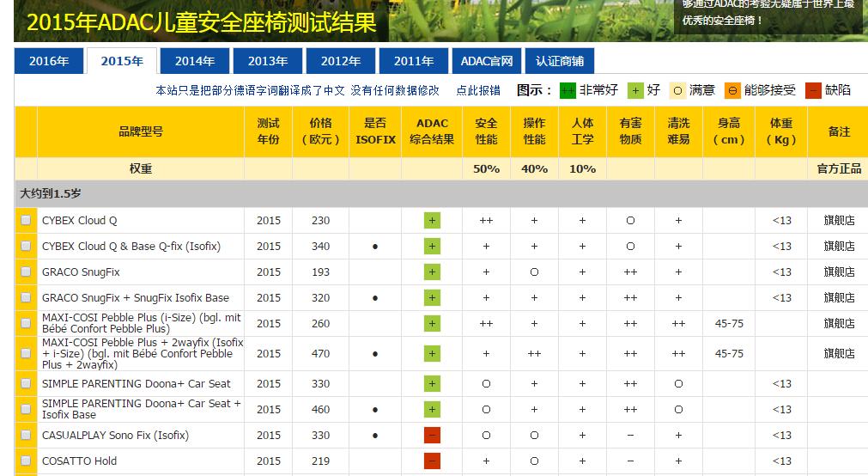The image size is (868, 476).
Task: Click the ADAC综合结果 column header
Action: point(432,131)
